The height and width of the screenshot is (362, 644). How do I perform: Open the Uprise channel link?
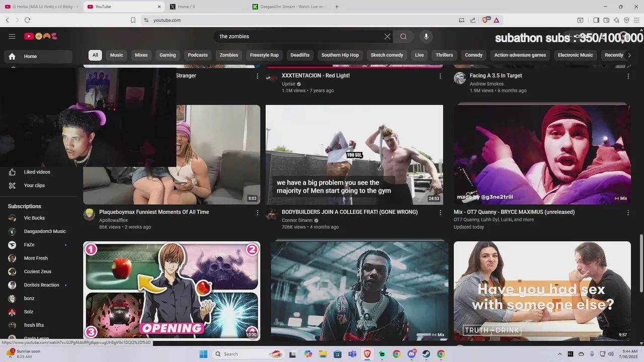point(288,84)
